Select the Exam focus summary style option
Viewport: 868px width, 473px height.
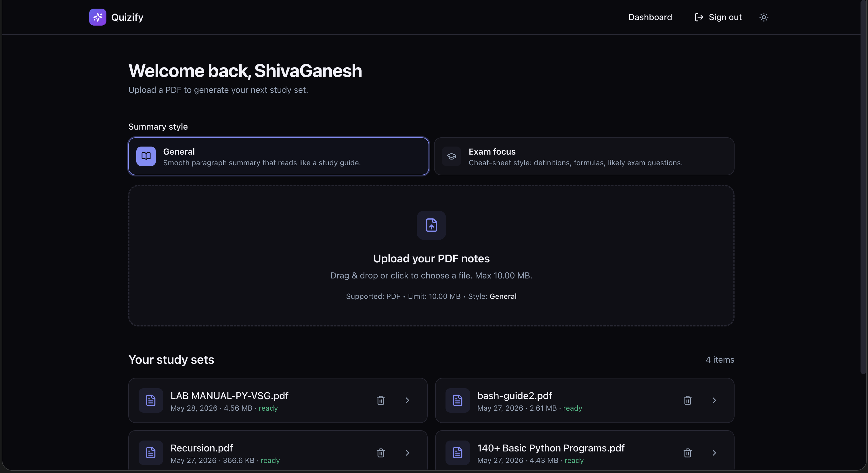tap(584, 156)
